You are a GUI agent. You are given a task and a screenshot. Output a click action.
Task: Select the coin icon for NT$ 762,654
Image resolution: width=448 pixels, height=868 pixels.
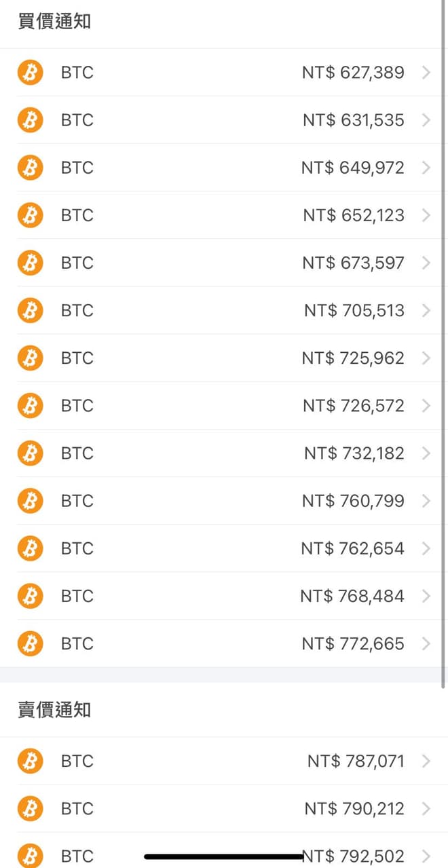(30, 548)
